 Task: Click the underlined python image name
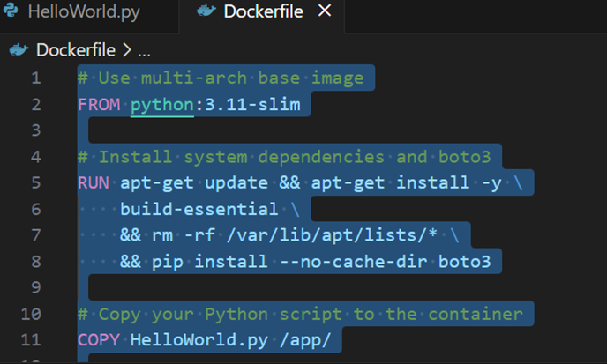click(x=161, y=105)
